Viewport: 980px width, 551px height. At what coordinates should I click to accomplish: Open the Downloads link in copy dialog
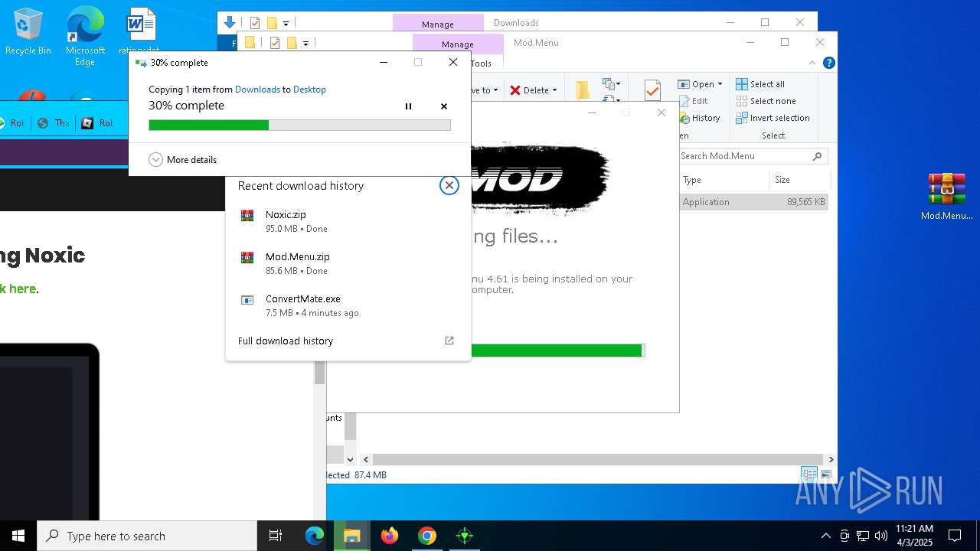(257, 90)
